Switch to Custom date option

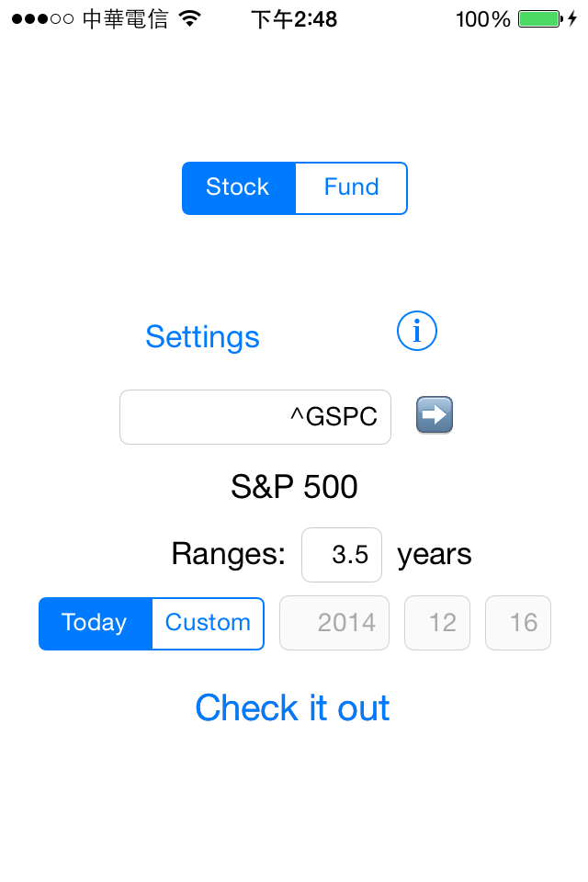[208, 623]
